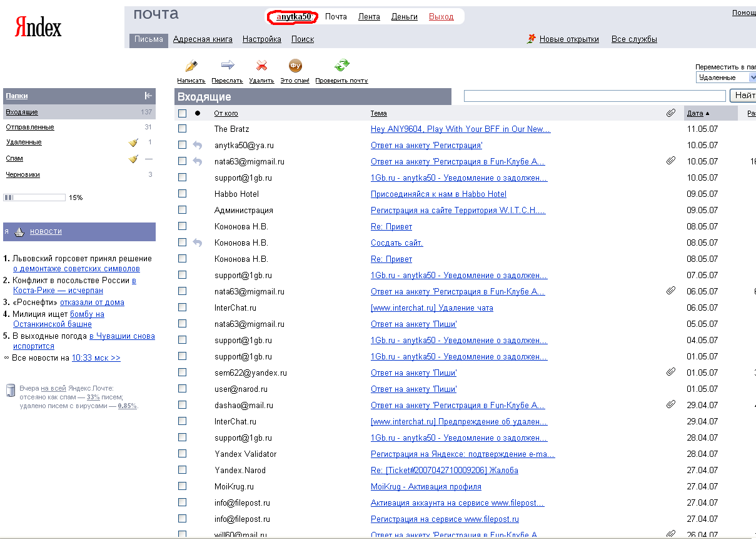Click paperclip on dashao@mail.ru row

click(670, 405)
